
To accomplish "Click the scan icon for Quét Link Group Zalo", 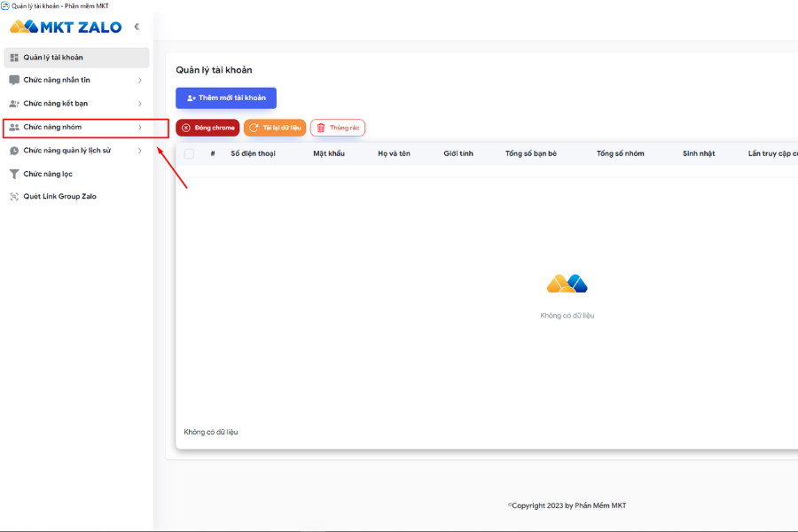I will click(x=14, y=197).
